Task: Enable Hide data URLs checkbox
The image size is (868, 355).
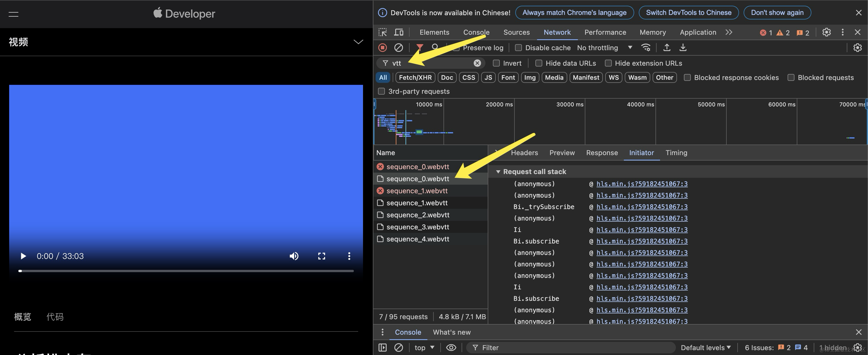Action: pyautogui.click(x=539, y=63)
